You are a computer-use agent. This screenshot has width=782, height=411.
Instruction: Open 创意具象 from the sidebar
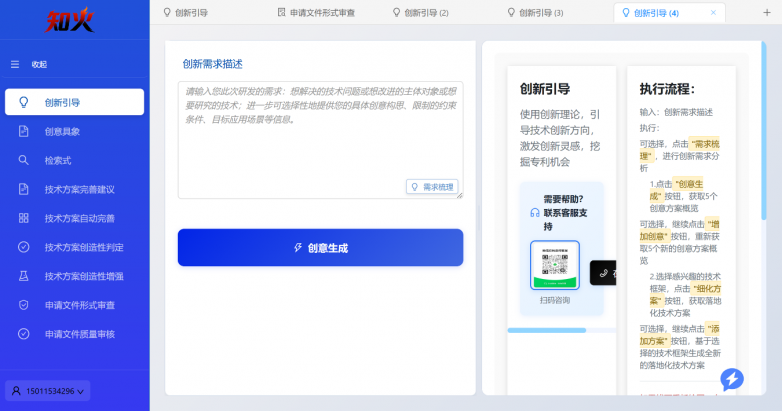pos(61,131)
